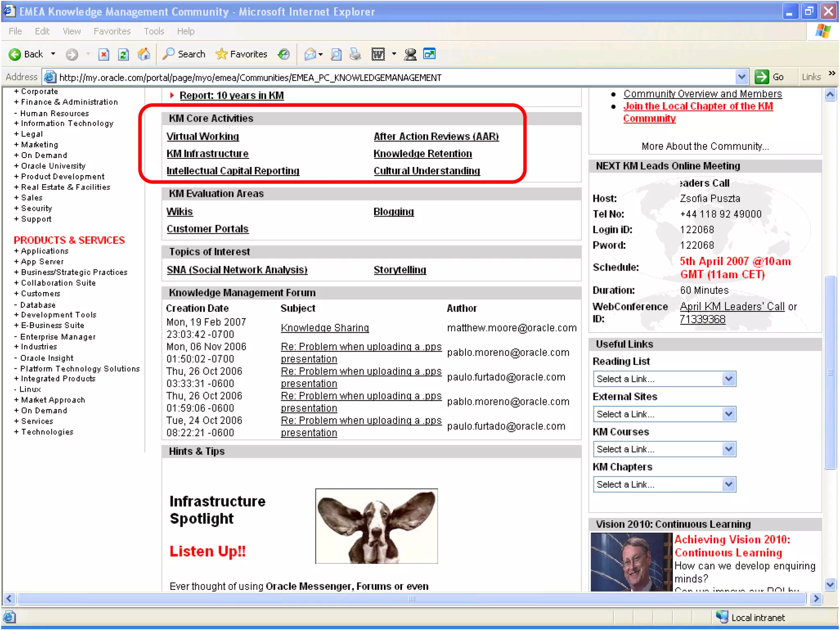Screen dimensions: 840x630
Task: Click the Refresh page icon
Action: click(x=123, y=54)
